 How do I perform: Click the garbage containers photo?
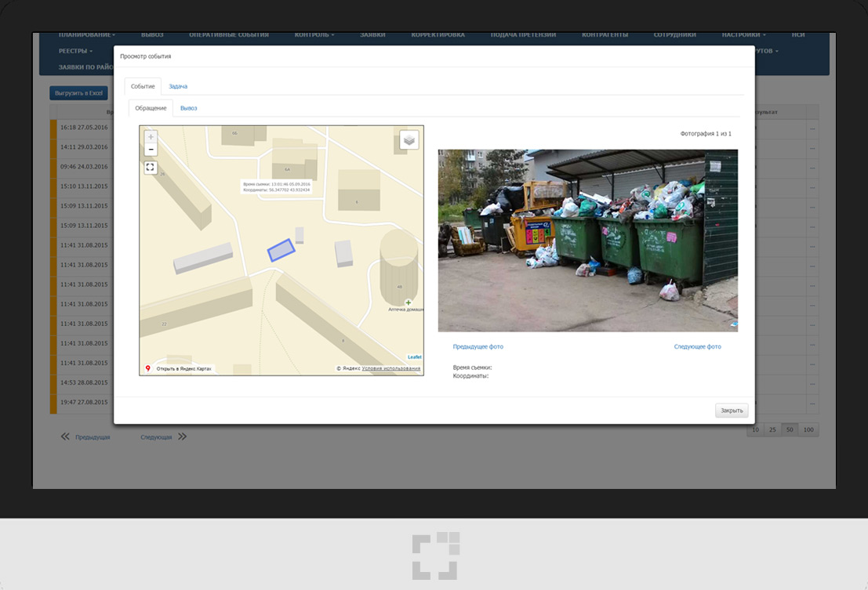(587, 241)
